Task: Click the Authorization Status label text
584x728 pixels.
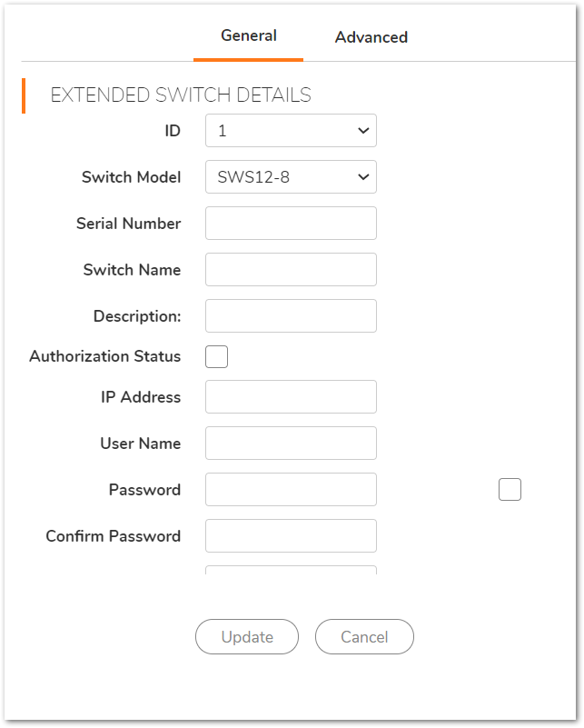Action: coord(104,356)
